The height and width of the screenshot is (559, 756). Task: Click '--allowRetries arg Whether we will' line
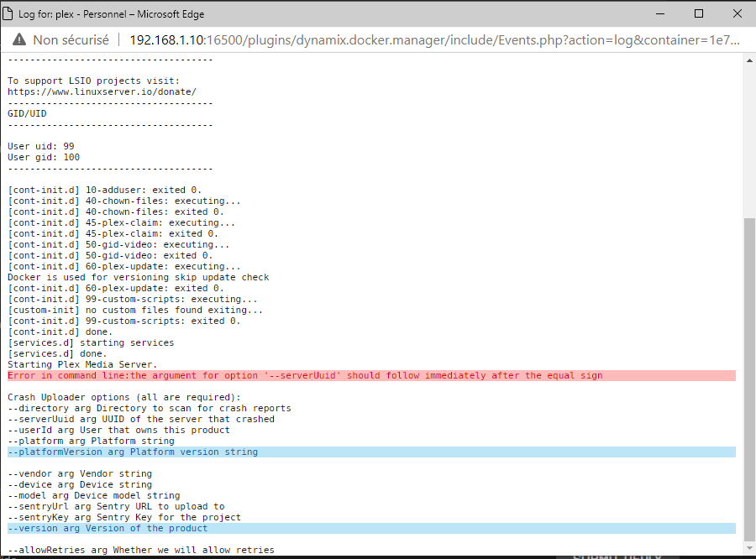(141, 550)
